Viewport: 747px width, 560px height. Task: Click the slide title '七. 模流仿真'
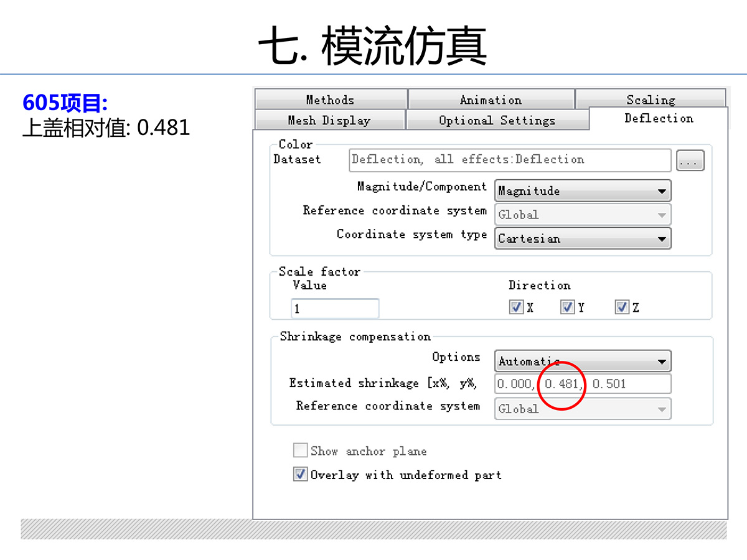pos(372,47)
